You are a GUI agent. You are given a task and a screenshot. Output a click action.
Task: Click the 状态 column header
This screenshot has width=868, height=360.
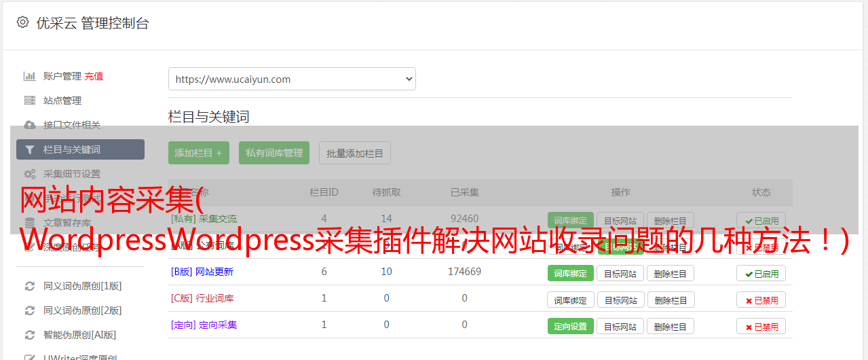click(x=761, y=192)
